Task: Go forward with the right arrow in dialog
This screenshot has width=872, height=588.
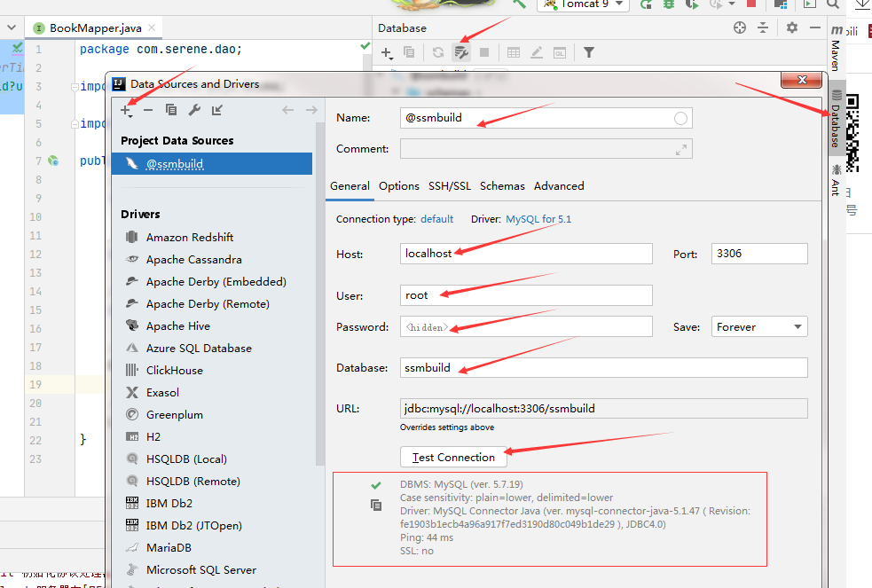Action: (311, 110)
